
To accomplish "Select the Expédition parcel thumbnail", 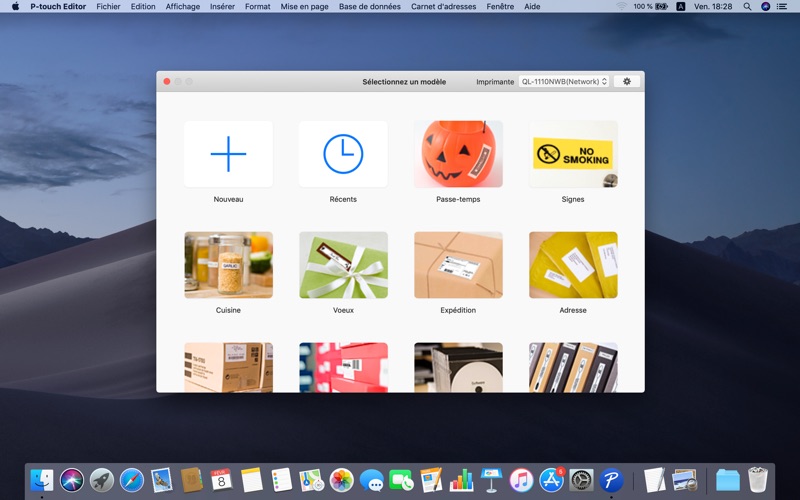I will click(x=458, y=265).
